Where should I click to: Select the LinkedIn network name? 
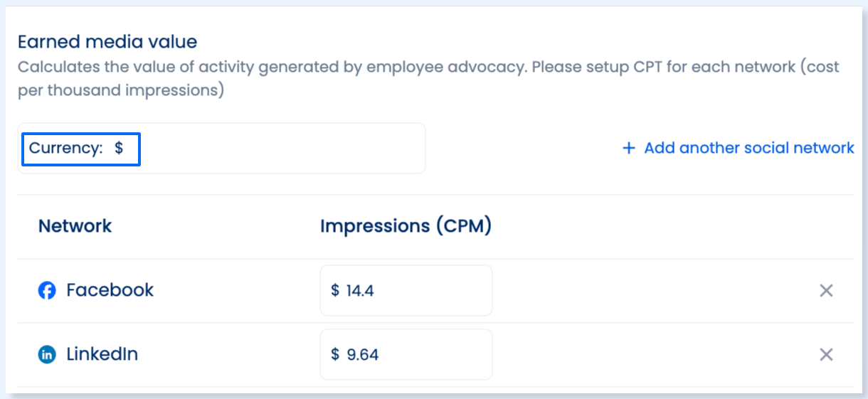coord(102,354)
